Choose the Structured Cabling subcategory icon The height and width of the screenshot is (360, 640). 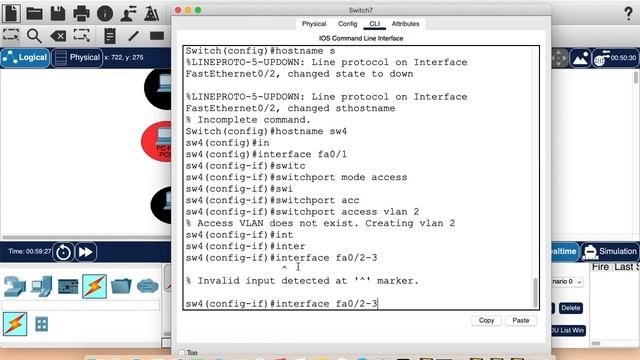[42, 324]
